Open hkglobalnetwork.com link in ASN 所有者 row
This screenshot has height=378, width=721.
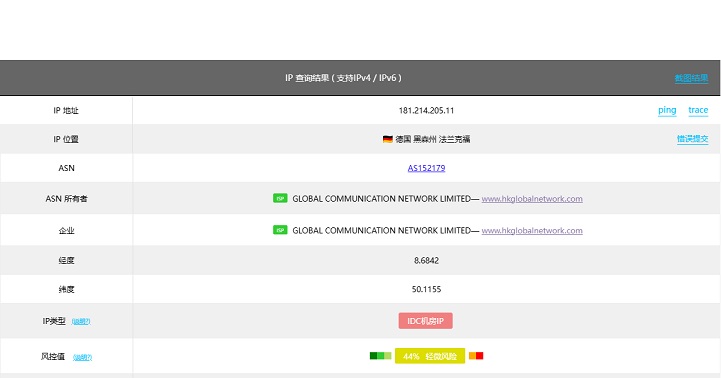(x=532, y=199)
